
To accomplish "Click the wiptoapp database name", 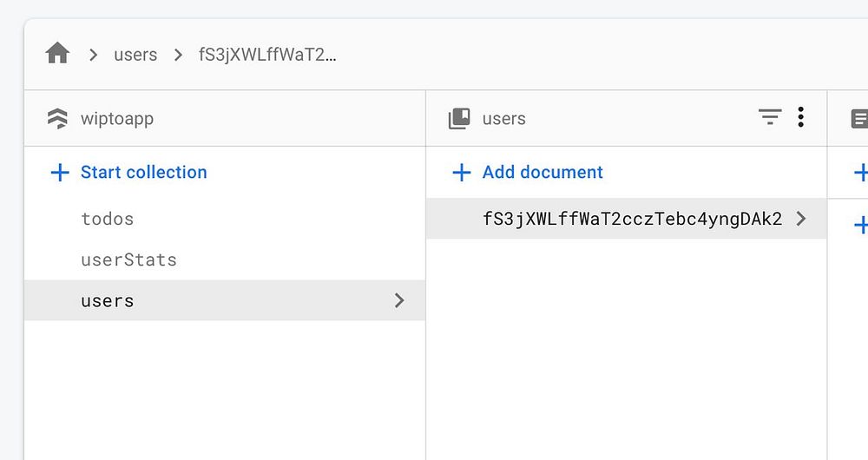I will [x=117, y=119].
